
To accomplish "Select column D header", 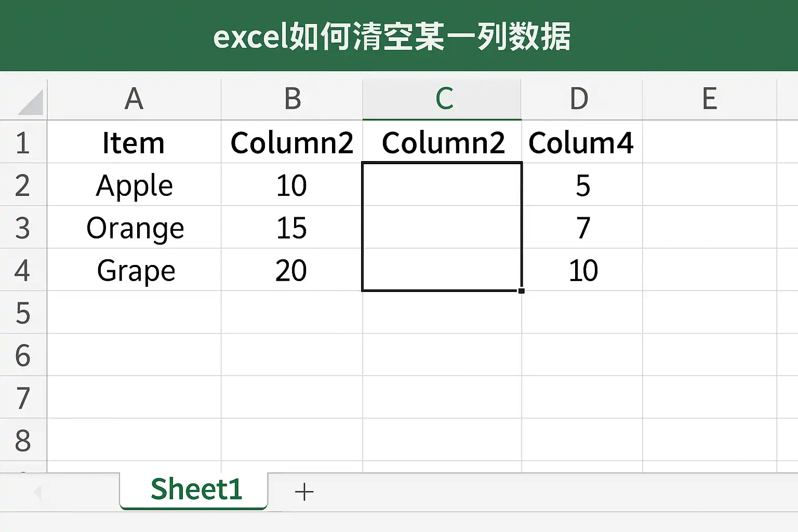I will tap(582, 99).
